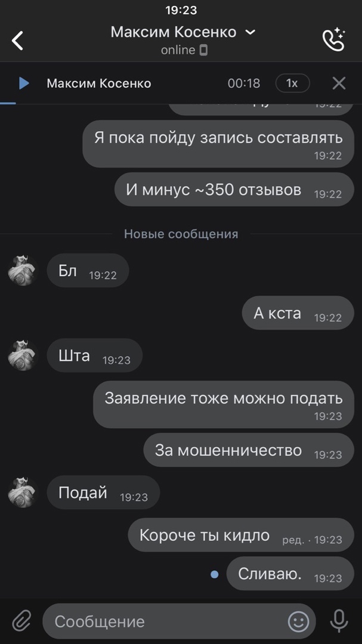Tap the Заявление тоже можно подать message
362x644 pixels.
224,404
